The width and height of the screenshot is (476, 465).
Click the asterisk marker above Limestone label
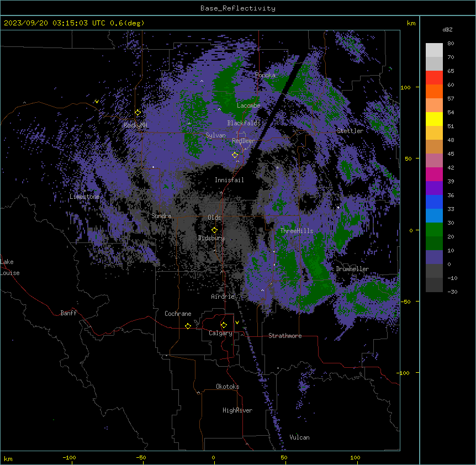(x=84, y=191)
